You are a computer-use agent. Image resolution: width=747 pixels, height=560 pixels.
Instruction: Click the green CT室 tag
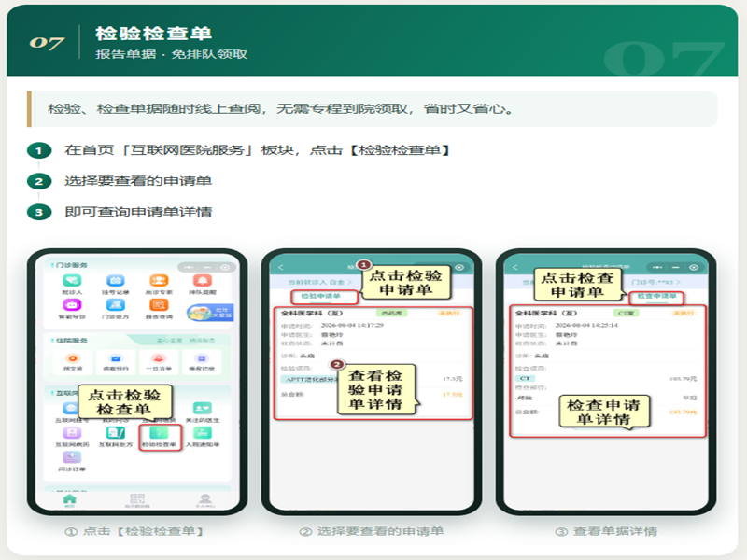click(x=626, y=313)
